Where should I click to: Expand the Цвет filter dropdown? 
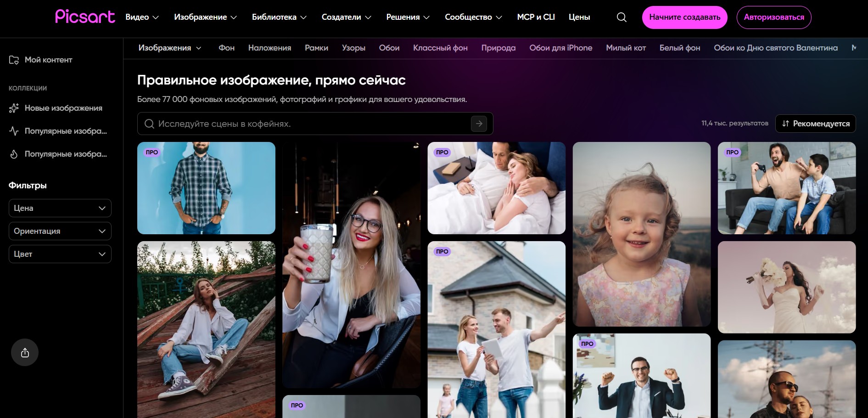point(60,254)
